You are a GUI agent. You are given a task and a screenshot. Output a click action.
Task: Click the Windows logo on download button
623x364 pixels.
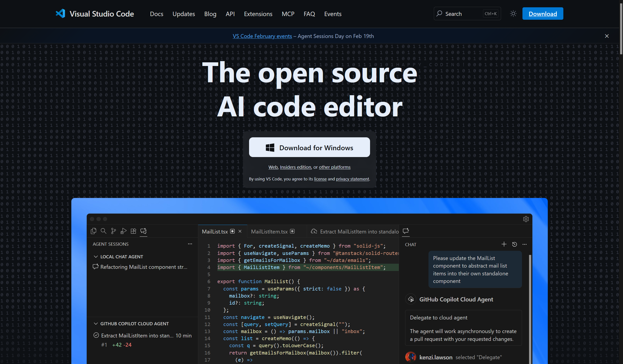pyautogui.click(x=270, y=148)
